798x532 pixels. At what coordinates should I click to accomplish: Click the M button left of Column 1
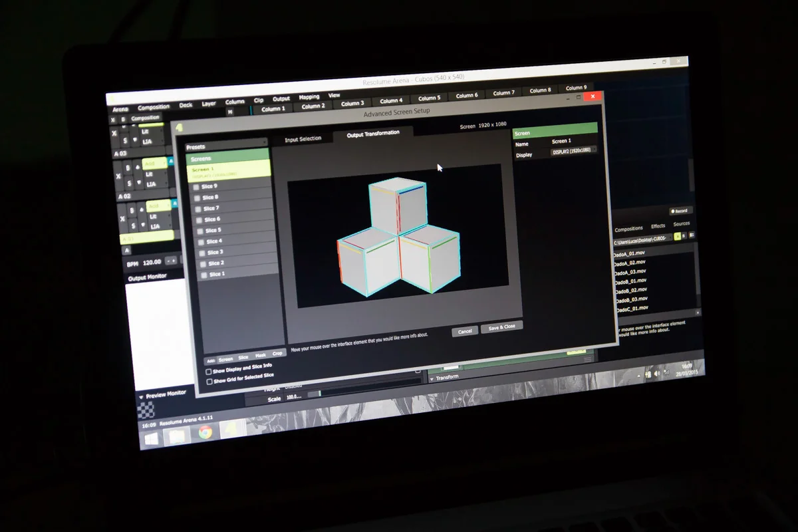click(x=230, y=112)
